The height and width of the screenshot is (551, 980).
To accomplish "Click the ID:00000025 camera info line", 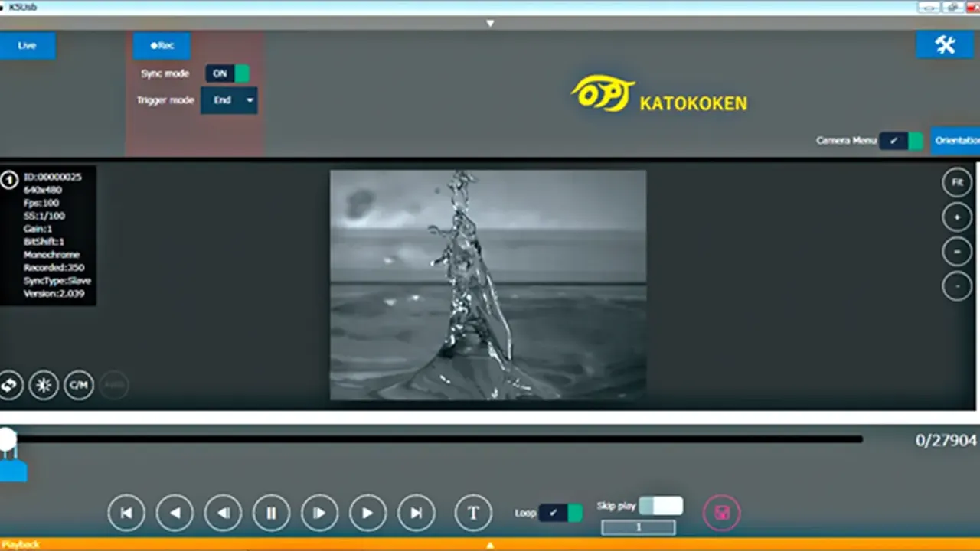I will [x=52, y=177].
